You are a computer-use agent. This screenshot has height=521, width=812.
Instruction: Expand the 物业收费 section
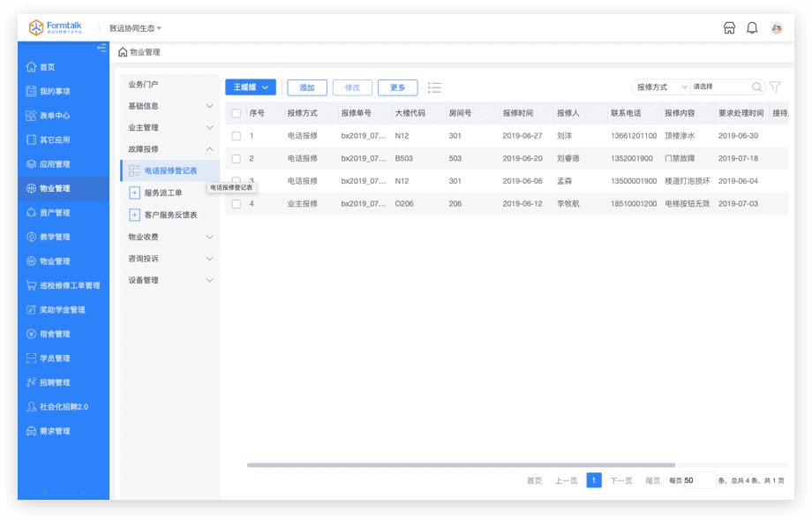click(x=169, y=237)
